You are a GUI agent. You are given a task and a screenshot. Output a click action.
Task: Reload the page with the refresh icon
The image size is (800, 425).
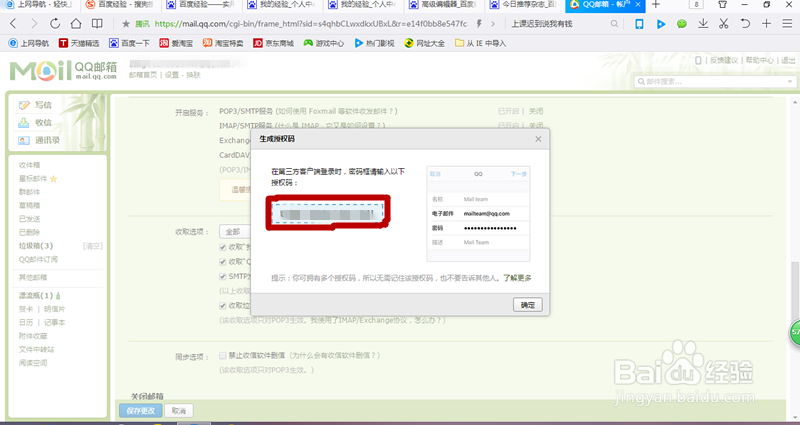(55, 23)
